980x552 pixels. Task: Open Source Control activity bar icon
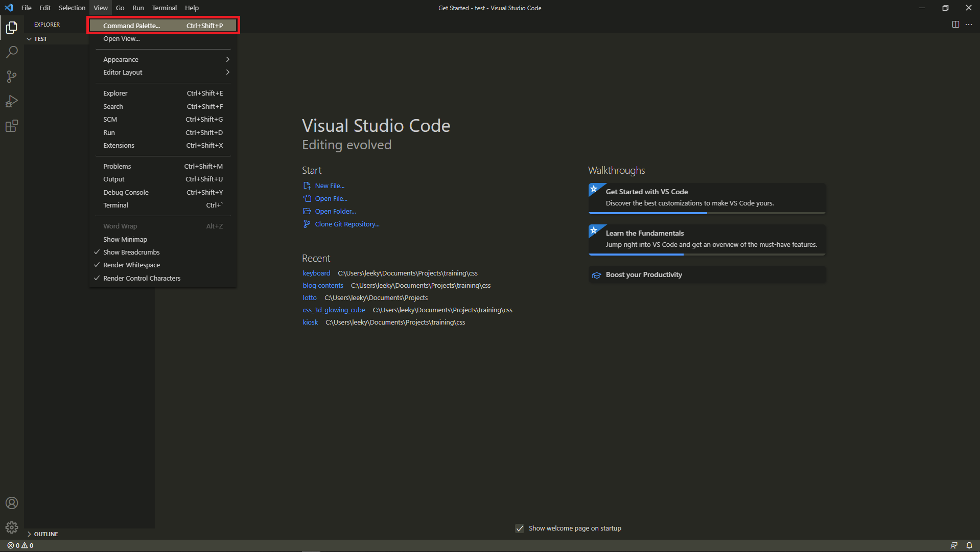[x=12, y=76]
